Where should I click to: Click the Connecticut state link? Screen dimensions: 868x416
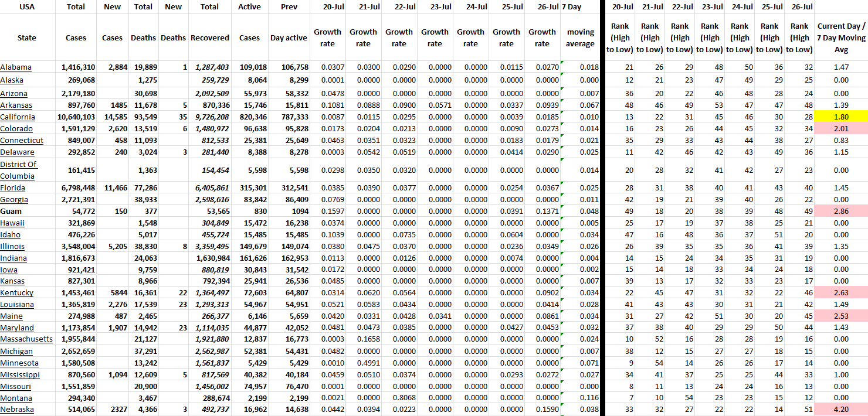tap(22, 140)
